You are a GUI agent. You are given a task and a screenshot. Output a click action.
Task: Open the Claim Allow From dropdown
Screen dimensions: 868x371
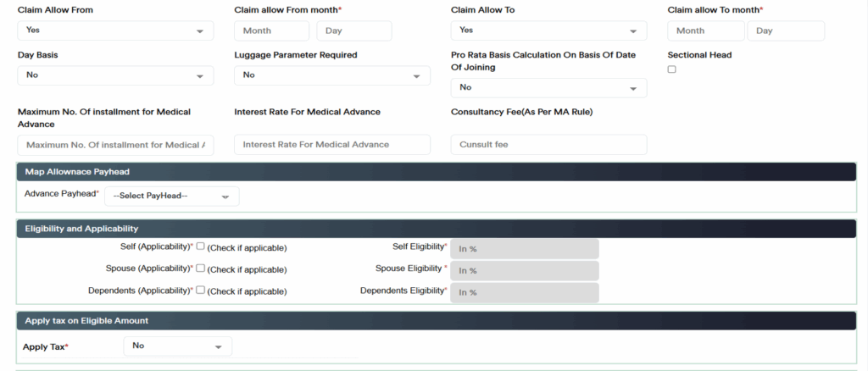pos(115,30)
